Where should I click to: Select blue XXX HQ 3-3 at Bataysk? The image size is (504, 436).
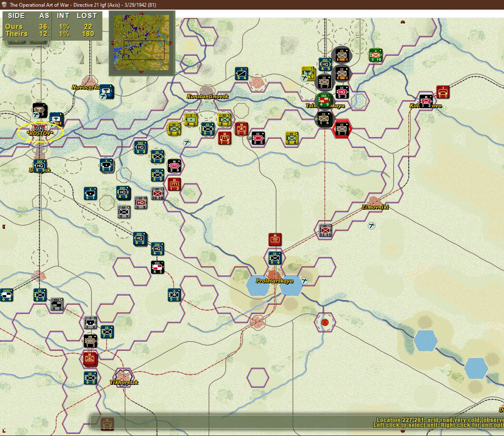[x=40, y=166]
